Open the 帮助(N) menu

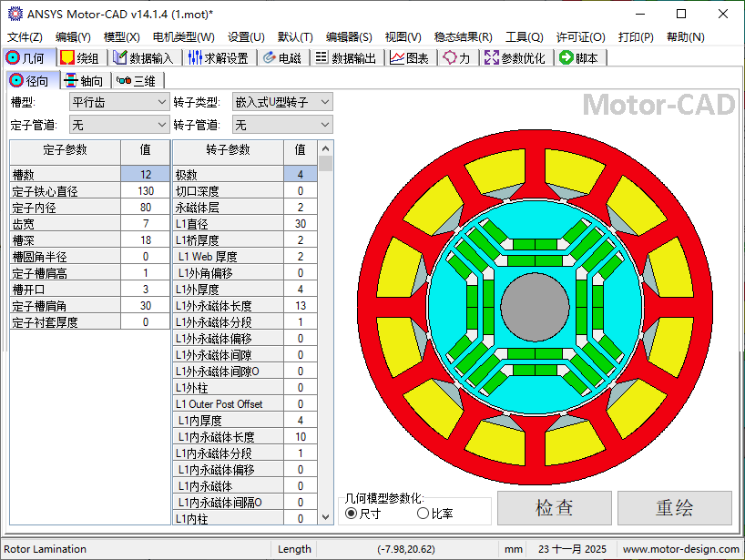(685, 37)
